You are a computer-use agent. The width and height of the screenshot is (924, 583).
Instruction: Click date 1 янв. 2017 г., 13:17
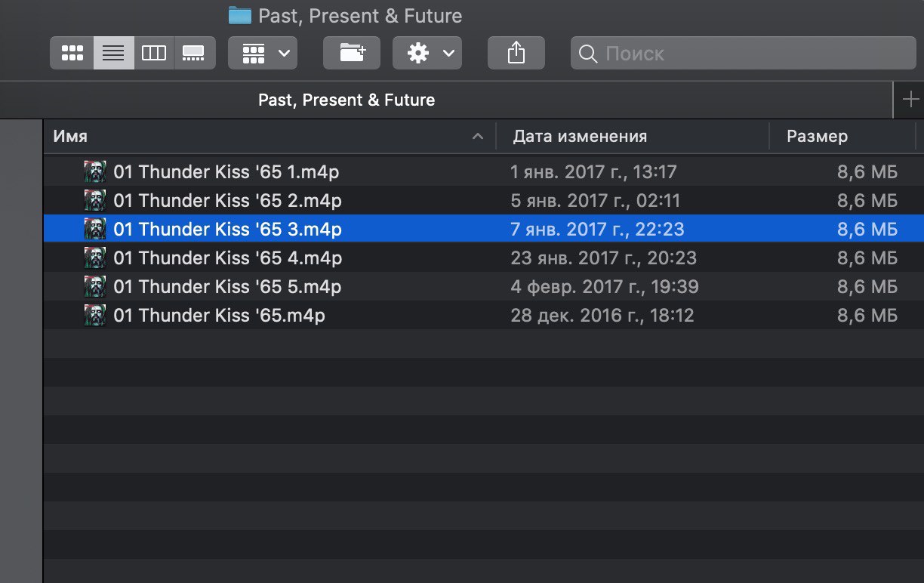(593, 172)
